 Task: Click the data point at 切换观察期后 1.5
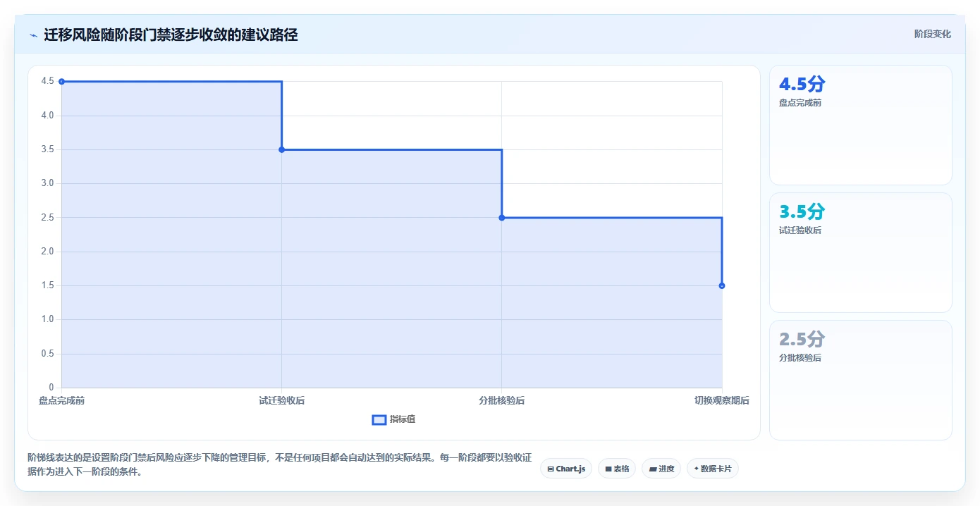[x=722, y=285]
